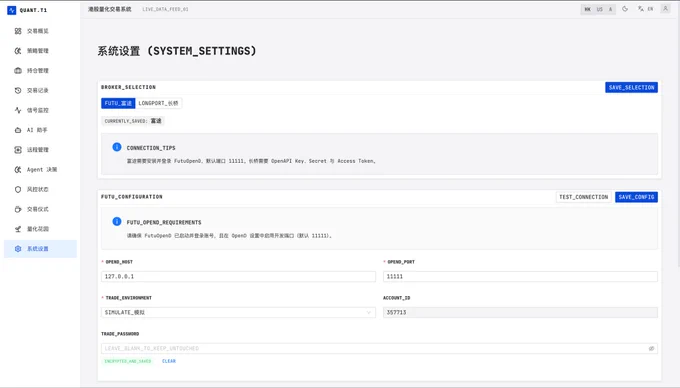
Task: Click CLEAR link under trade password
Action: pos(169,361)
